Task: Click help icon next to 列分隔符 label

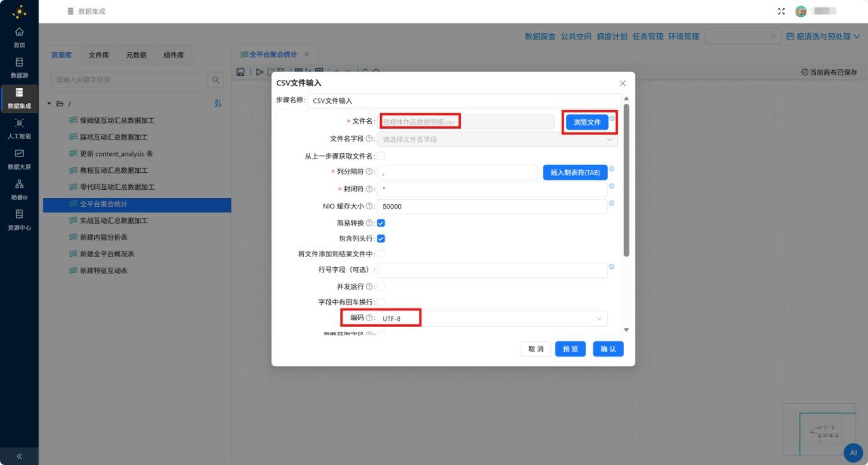Action: pyautogui.click(x=369, y=172)
